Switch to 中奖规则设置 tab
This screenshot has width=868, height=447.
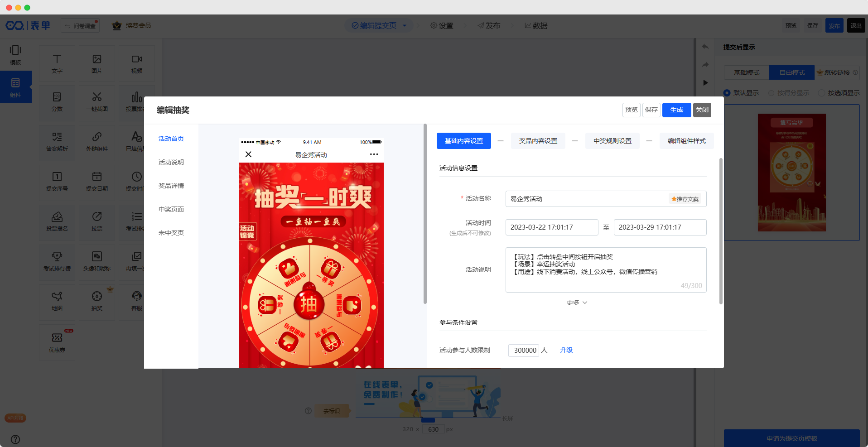[x=612, y=141]
